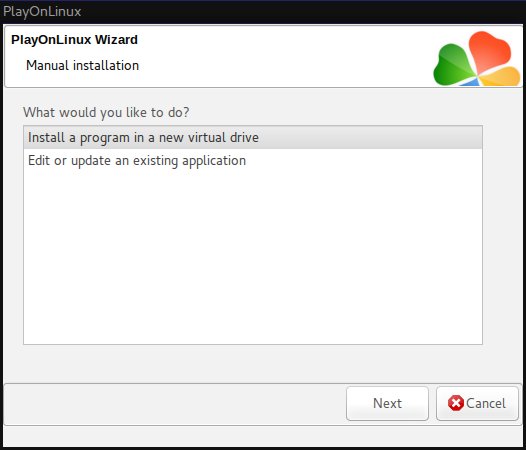Click the PlayOnLinux Wizard heading
Viewport: 526px width, 450px height.
[x=74, y=40]
